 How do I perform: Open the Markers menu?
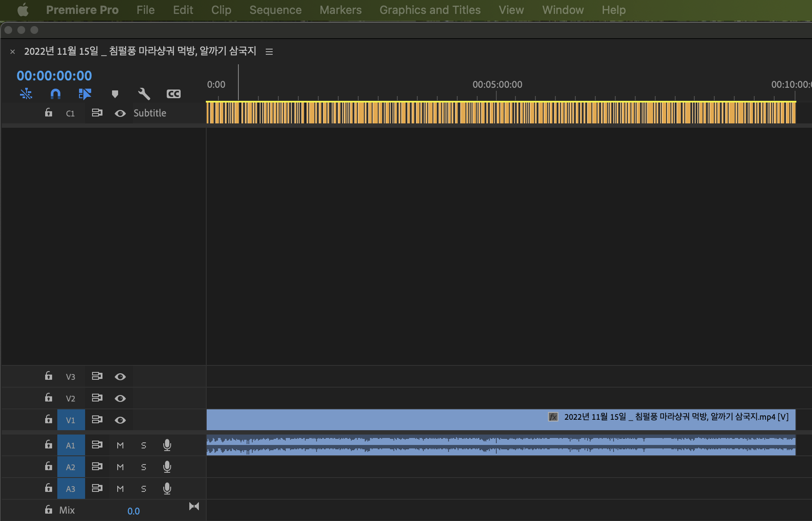pyautogui.click(x=340, y=10)
